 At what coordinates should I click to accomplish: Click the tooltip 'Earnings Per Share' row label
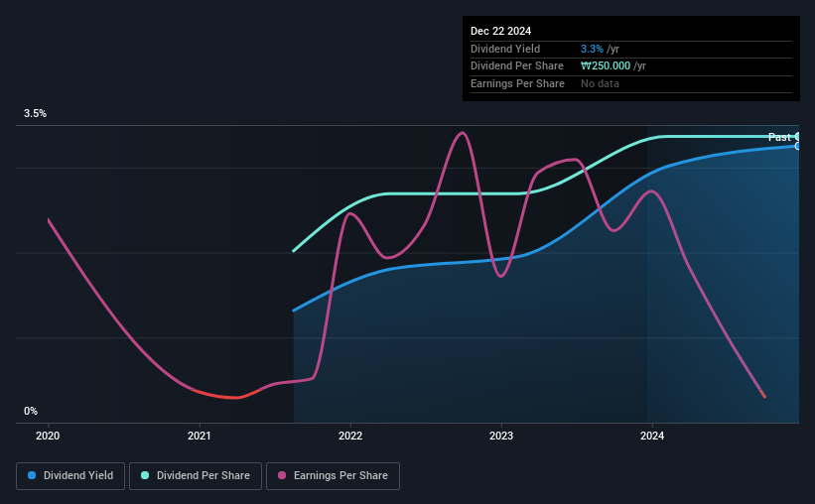pyautogui.click(x=517, y=83)
